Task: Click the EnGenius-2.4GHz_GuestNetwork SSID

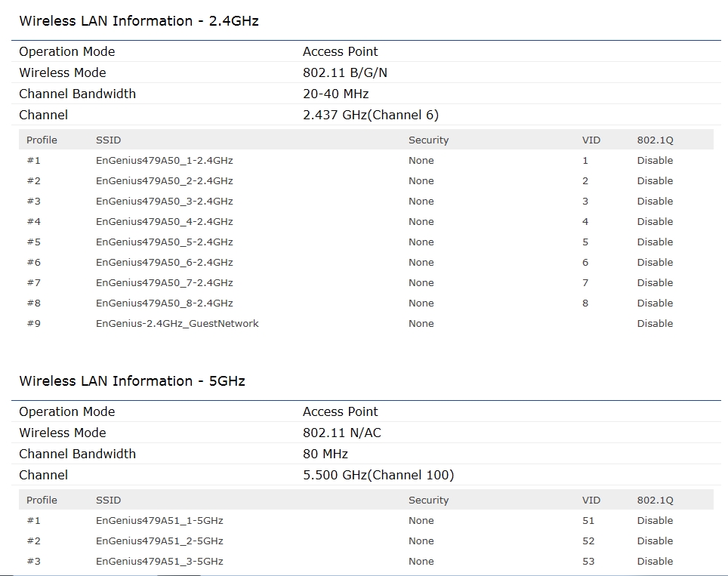Action: (177, 324)
